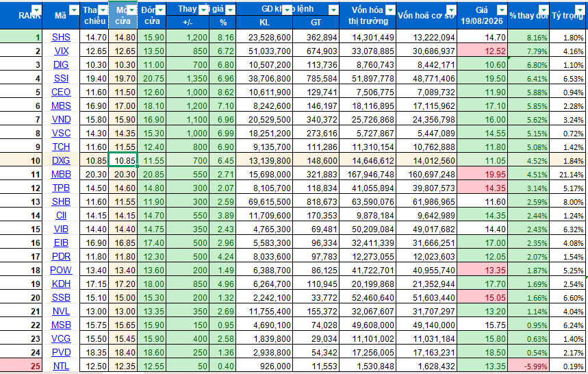Open the VIX ticker link
Image resolution: width=588 pixels, height=374 pixels.
pyautogui.click(x=61, y=51)
